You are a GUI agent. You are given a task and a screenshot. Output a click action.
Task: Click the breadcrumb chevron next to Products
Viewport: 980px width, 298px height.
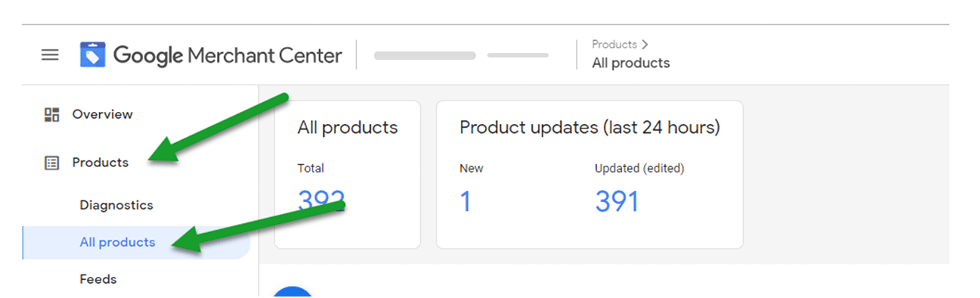(x=645, y=45)
